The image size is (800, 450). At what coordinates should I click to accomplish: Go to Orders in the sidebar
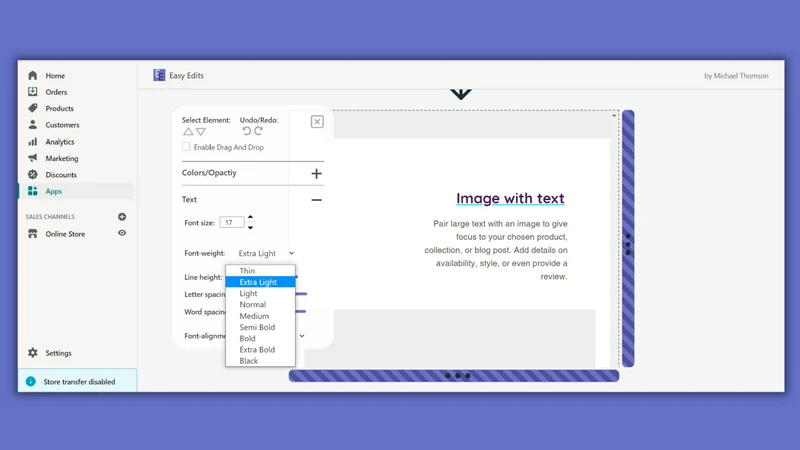point(56,92)
